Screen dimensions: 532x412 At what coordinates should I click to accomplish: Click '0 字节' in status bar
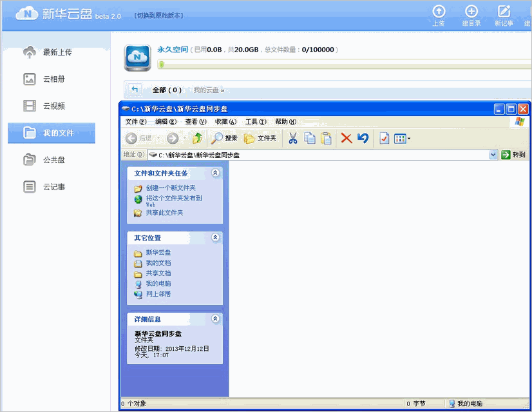[415, 404]
